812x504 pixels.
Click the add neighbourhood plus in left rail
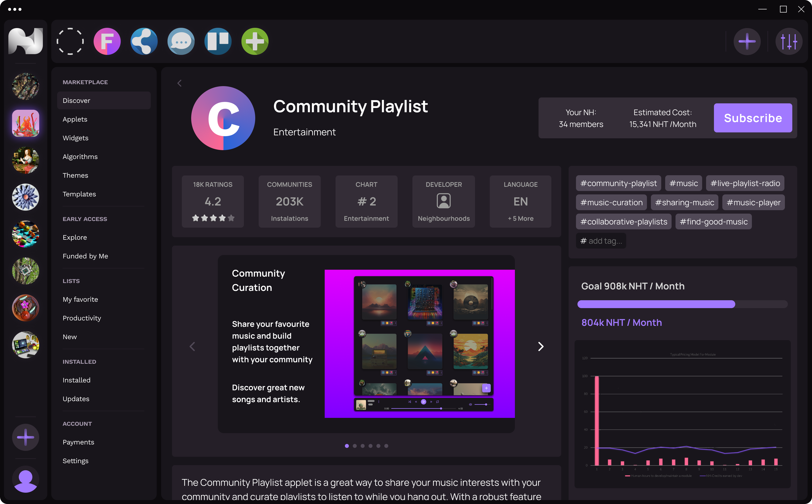tap(25, 437)
